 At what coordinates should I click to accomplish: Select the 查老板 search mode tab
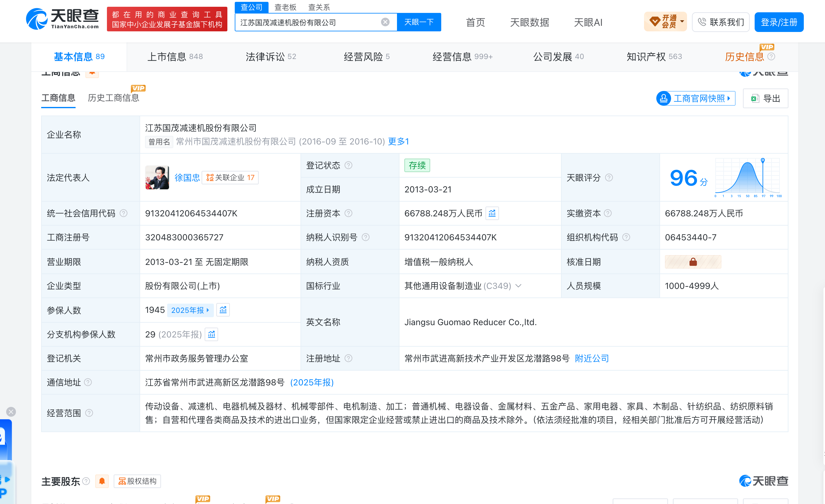click(x=285, y=7)
